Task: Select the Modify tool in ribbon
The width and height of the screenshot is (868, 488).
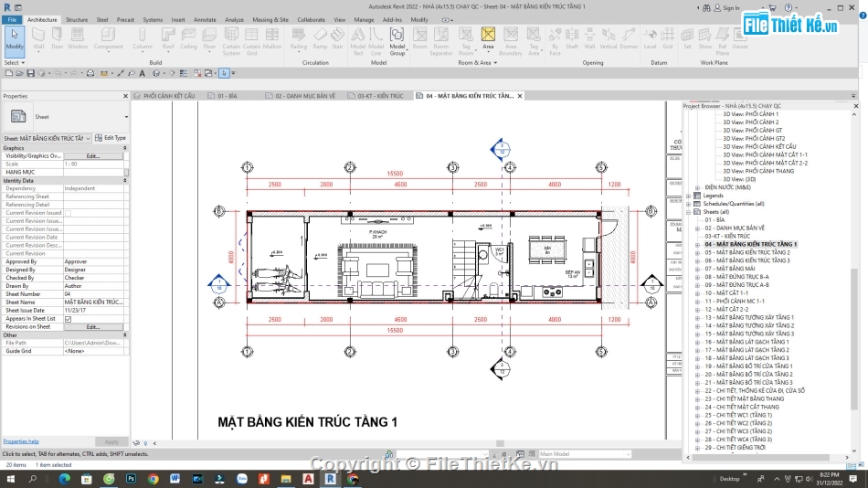Action: 15,40
